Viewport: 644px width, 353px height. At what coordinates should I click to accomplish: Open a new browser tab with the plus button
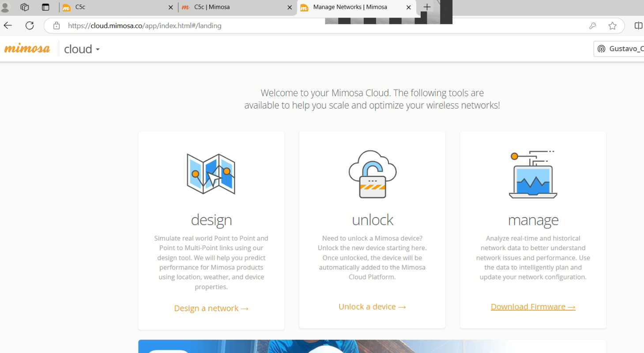pyautogui.click(x=427, y=7)
